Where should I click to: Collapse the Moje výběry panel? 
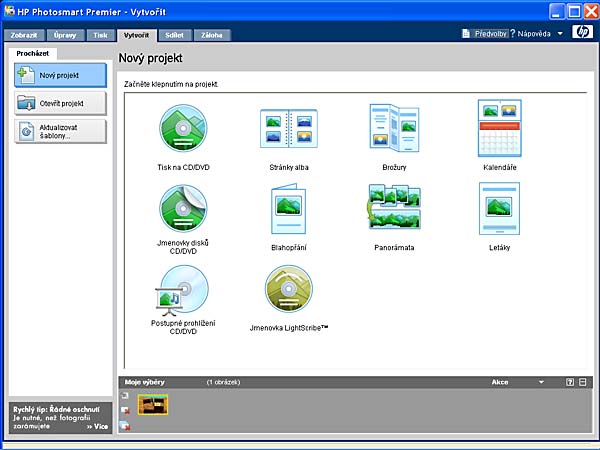click(584, 382)
